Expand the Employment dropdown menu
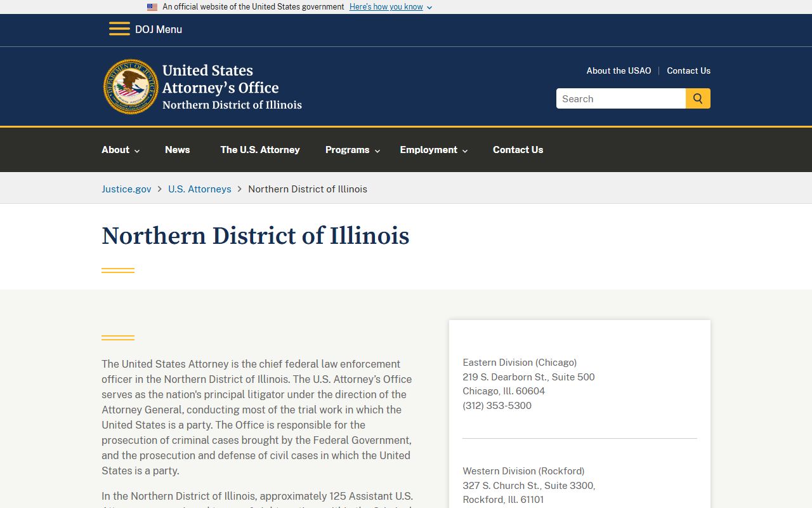 (x=434, y=150)
